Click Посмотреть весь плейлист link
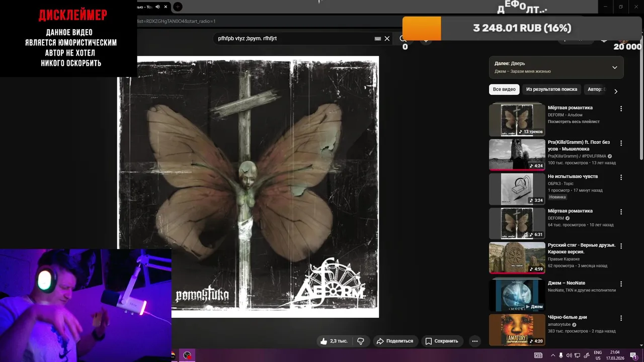 [x=574, y=122]
